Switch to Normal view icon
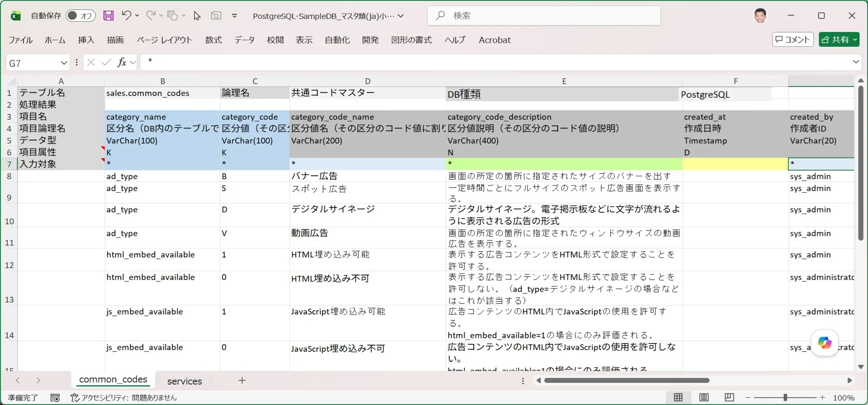868x405 pixels. tap(678, 398)
